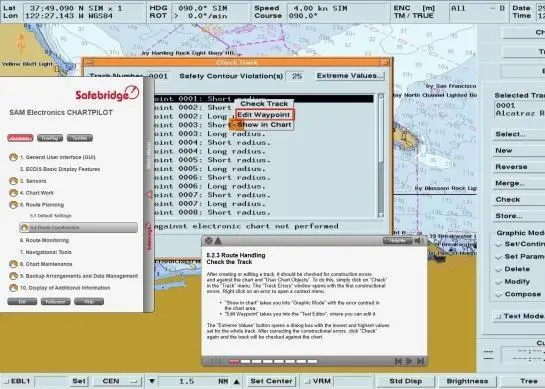
Task: Click the 1.5 NM range field
Action: point(194,381)
